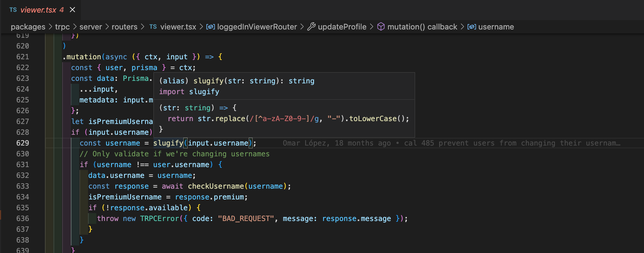Open the viewer.tsx breadcrumb segment
The width and height of the screenshot is (644, 253).
(x=178, y=27)
